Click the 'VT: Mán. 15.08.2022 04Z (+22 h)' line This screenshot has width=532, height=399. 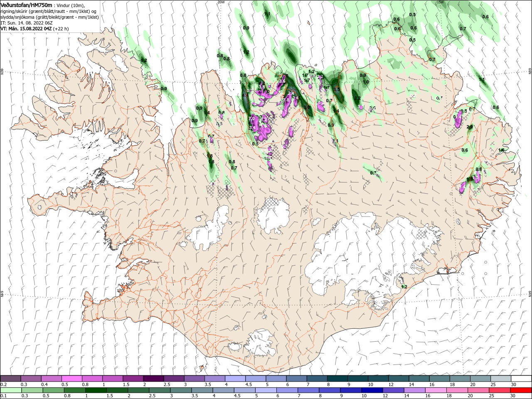34,29
